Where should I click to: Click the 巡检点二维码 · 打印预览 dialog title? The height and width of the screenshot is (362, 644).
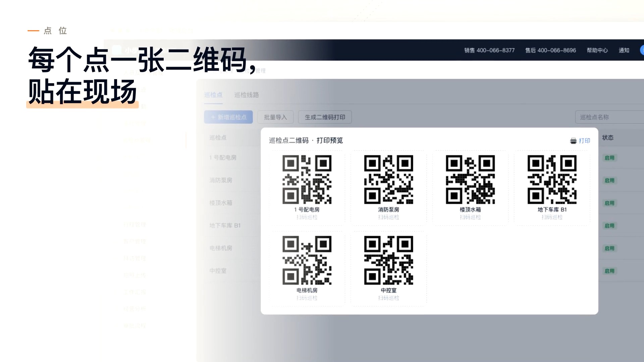pyautogui.click(x=306, y=140)
